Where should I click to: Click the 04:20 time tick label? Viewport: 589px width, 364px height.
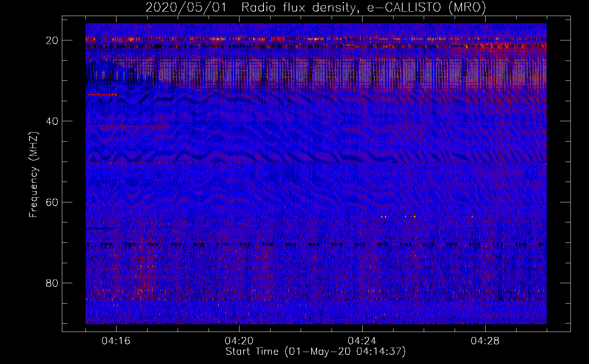[239, 341]
